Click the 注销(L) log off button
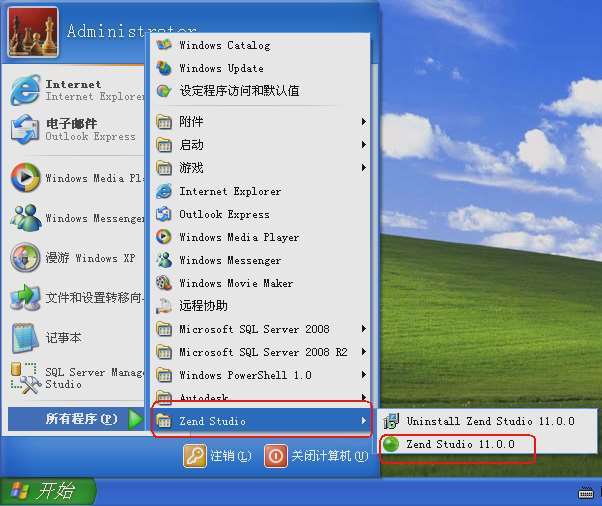 point(218,456)
